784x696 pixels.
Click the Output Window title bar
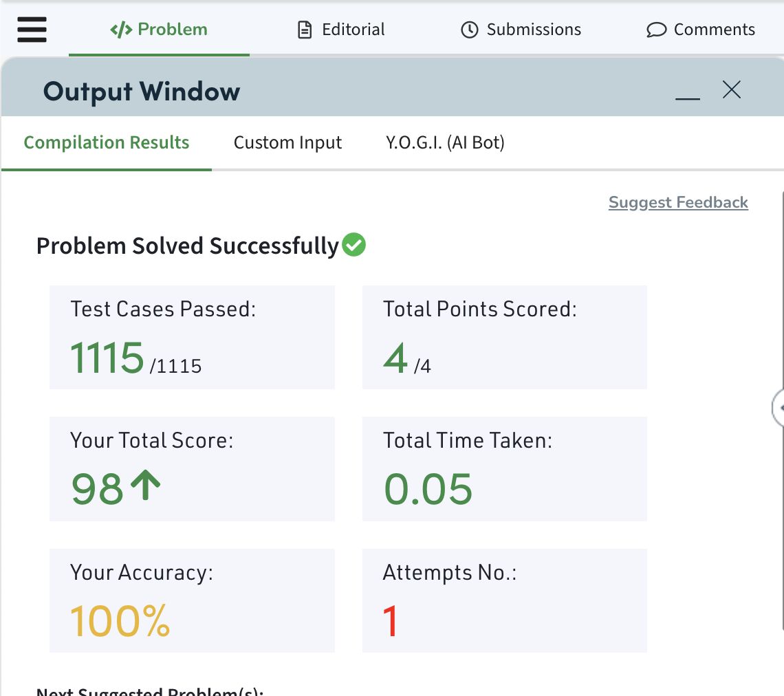pyautogui.click(x=344, y=91)
